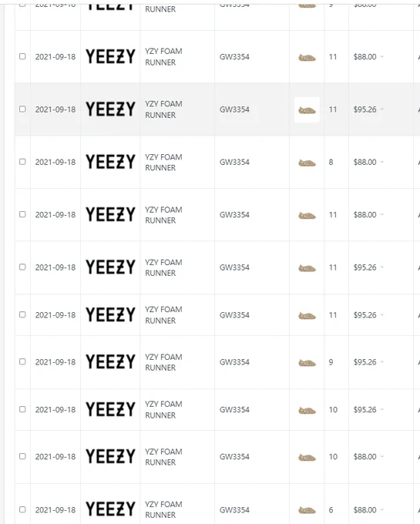This screenshot has height=524, width=420.
Task: Click the YEEZY logo in the highlighted row
Action: point(111,109)
